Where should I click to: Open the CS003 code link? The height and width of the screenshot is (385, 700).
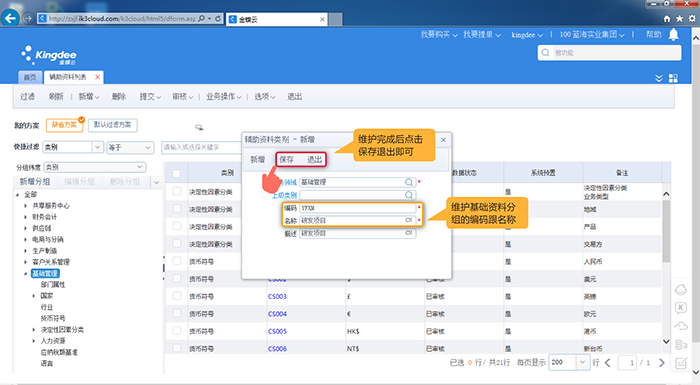click(277, 296)
